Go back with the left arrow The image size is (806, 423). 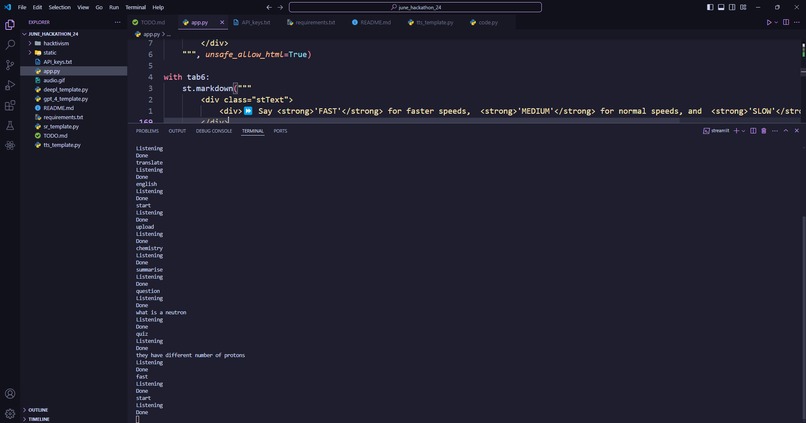[269, 7]
